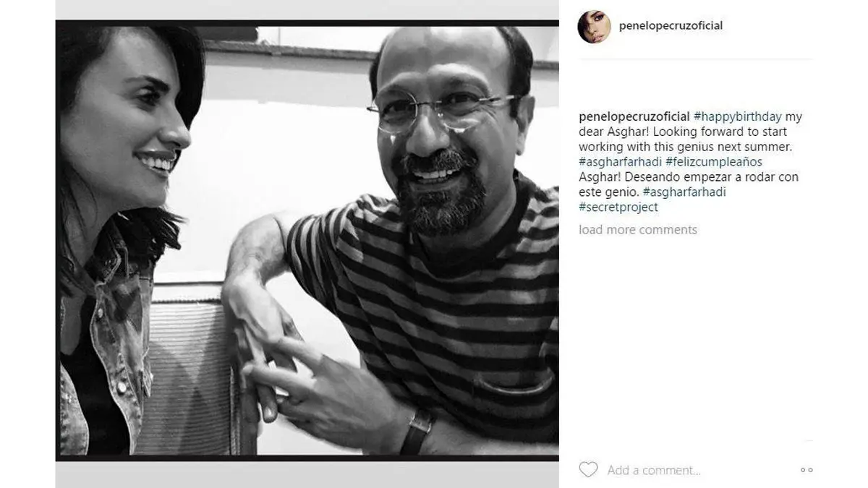Click the black-and-white post photo
This screenshot has width=868, height=488.
tap(307, 241)
